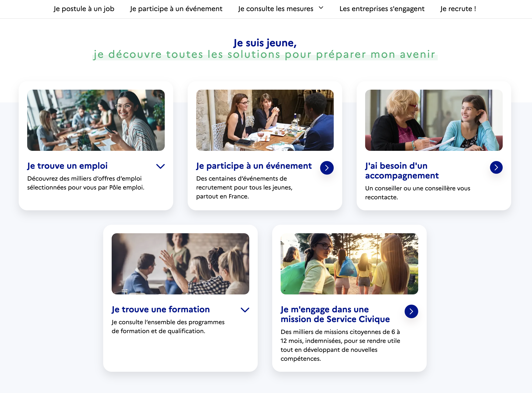Screen dimensions: 532x393
Task: Expand the 'Je trouve une formation' chevron
Action: pos(245,310)
